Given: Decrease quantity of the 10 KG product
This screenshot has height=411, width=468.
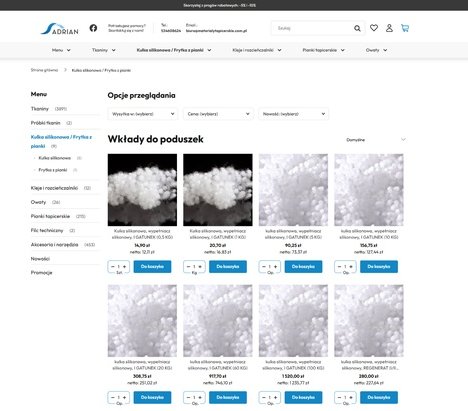Looking at the screenshot, I should tap(339, 266).
